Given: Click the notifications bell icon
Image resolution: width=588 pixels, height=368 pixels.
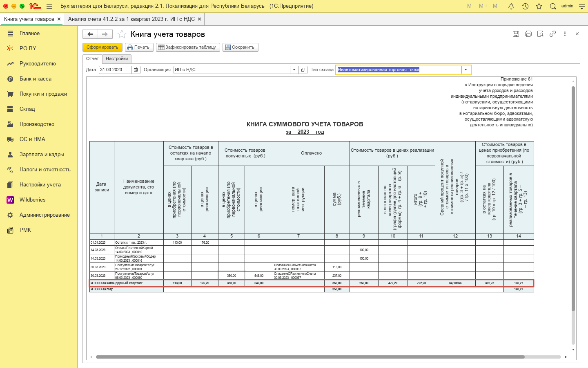Looking at the screenshot, I should (x=511, y=6).
